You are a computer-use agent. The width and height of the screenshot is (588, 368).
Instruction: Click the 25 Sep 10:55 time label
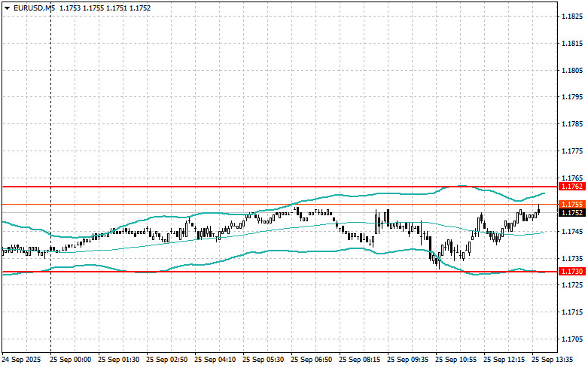tap(455, 360)
